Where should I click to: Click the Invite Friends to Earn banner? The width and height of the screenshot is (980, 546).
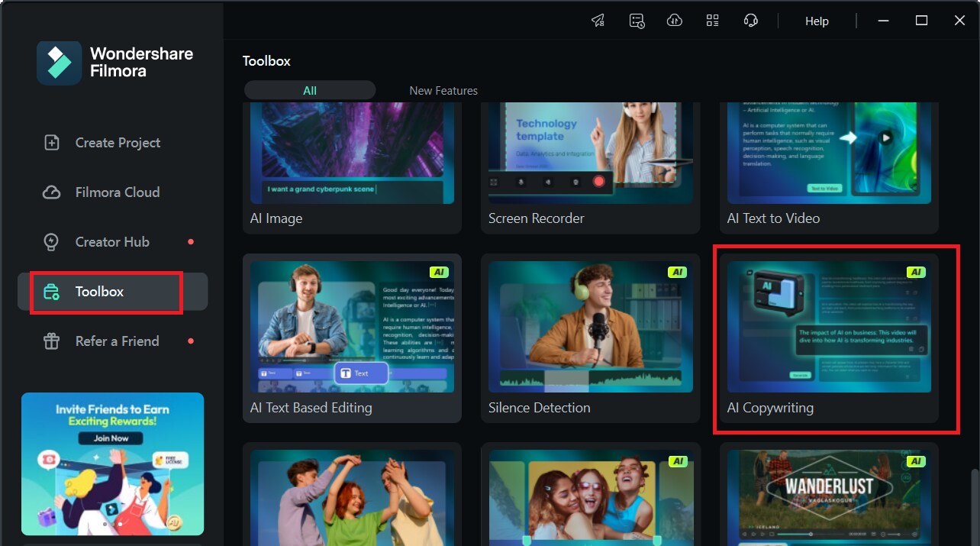(x=112, y=464)
